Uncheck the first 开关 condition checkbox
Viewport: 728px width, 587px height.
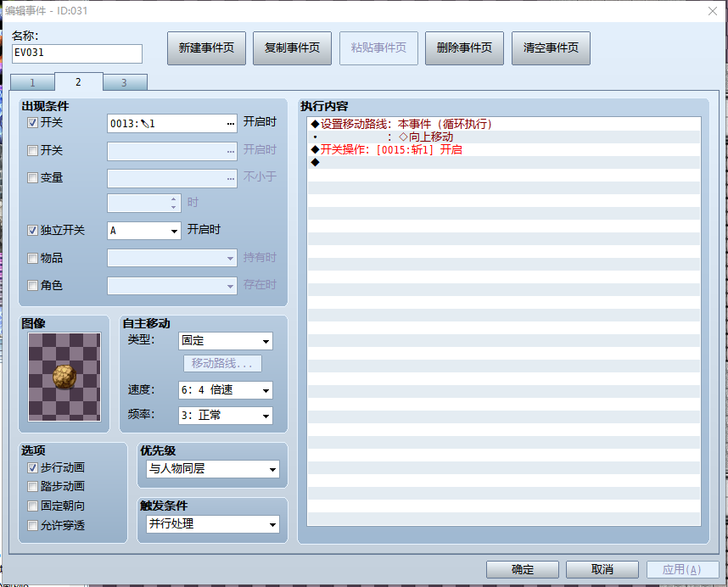coord(32,122)
